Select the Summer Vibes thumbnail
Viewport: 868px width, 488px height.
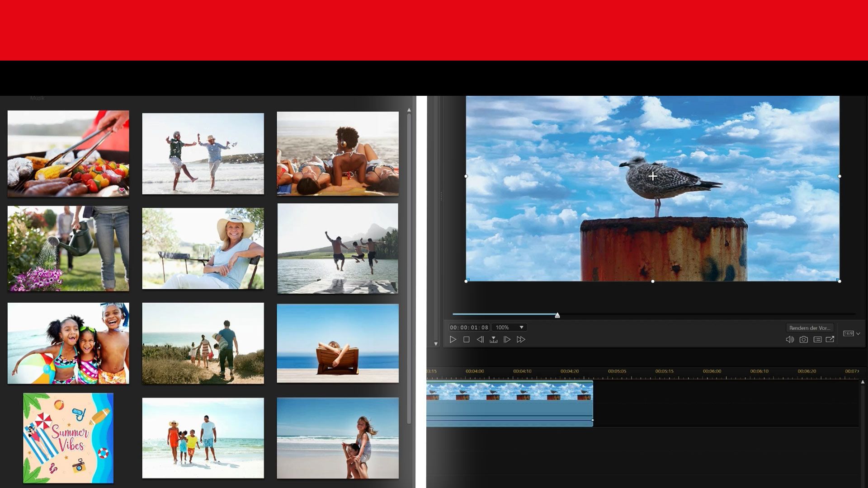68,437
